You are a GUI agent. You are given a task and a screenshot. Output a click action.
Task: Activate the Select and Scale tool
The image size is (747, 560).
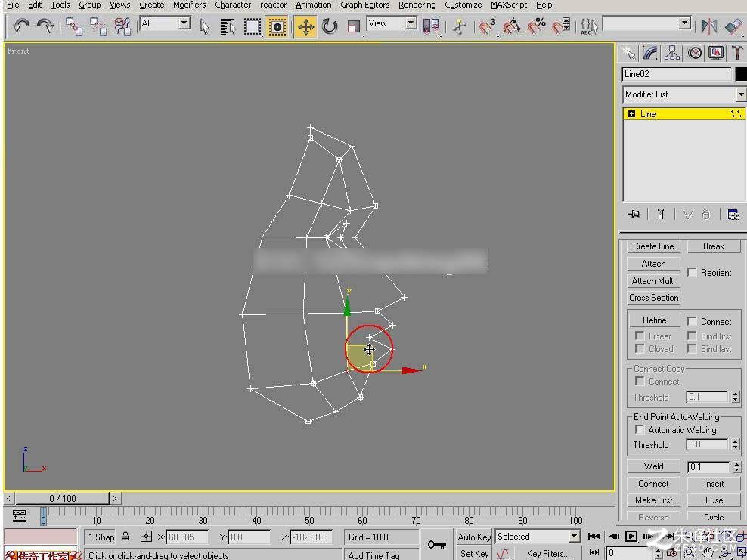[354, 26]
